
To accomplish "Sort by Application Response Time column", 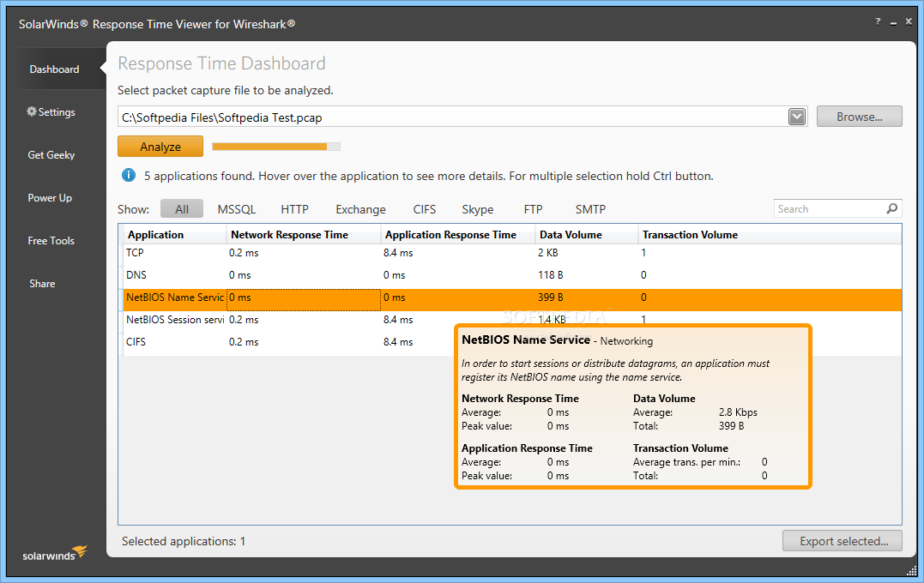I will 458,234.
